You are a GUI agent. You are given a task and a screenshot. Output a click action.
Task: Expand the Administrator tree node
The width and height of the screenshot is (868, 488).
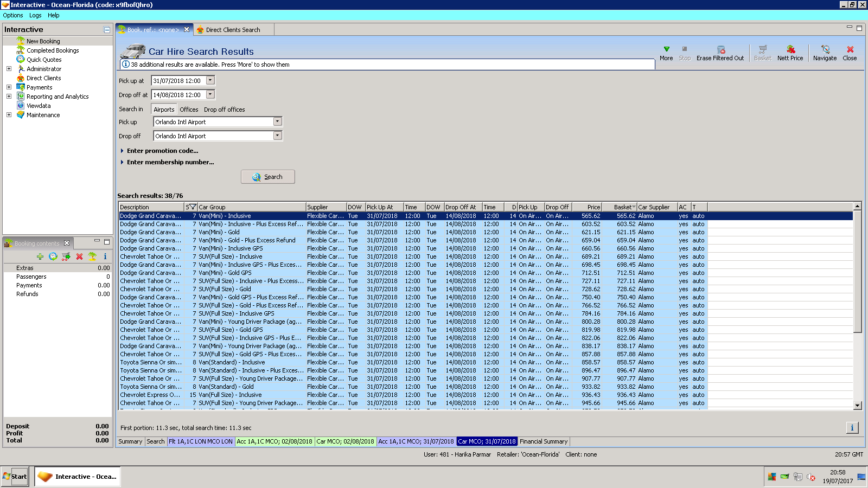[x=9, y=69]
